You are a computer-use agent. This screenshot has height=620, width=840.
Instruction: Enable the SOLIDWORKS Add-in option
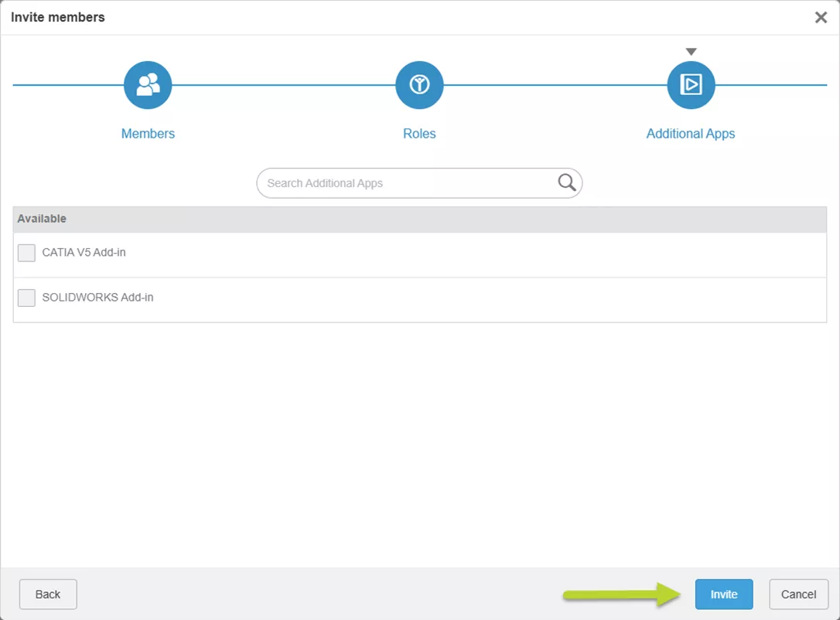click(26, 297)
